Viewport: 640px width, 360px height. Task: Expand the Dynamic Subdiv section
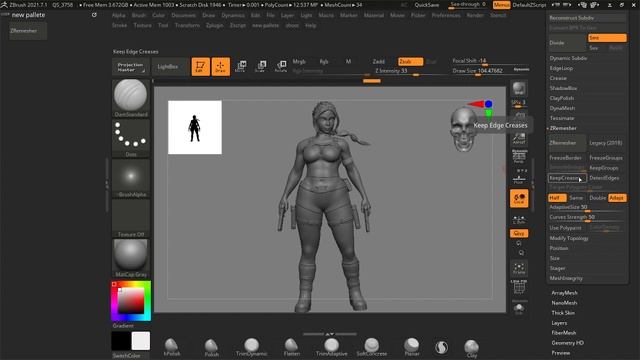(568, 58)
